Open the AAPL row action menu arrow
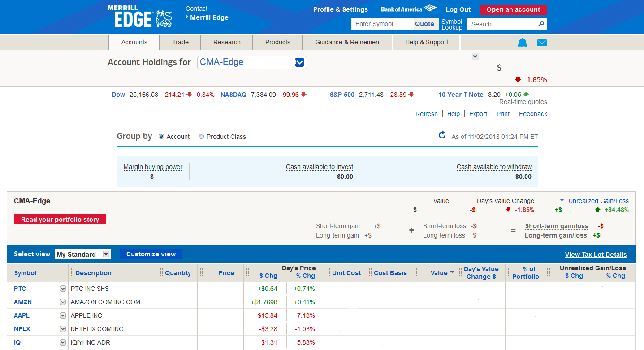644x350 pixels. coord(63,315)
